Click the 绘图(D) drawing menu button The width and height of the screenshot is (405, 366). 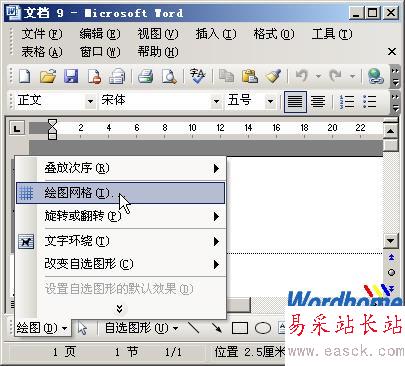click(42, 328)
